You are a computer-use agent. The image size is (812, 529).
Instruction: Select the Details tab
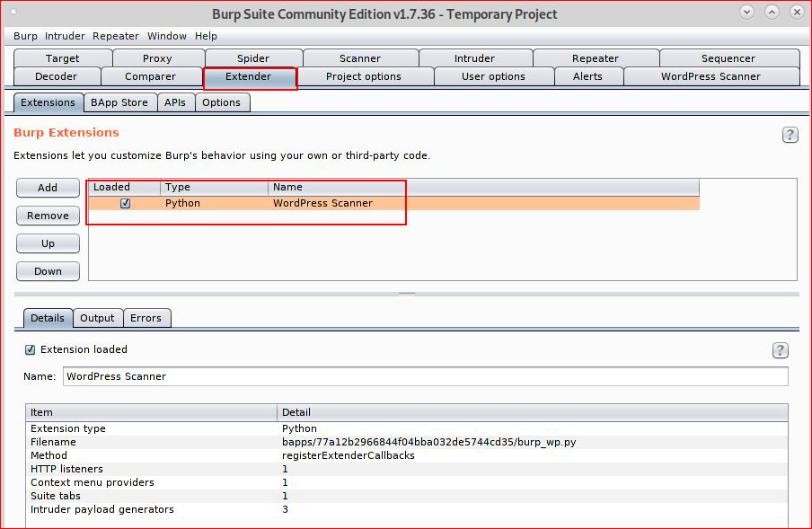(x=48, y=318)
